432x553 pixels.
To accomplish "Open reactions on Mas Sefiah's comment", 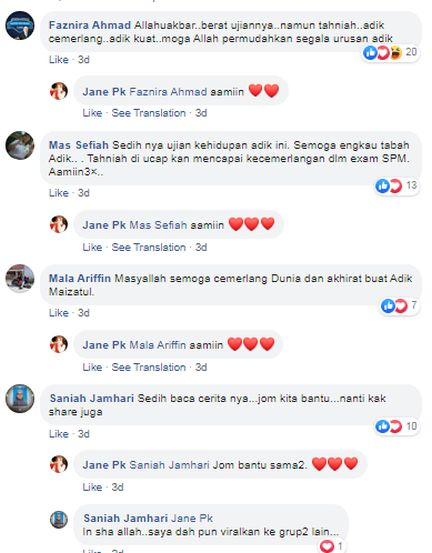I will click(397, 186).
